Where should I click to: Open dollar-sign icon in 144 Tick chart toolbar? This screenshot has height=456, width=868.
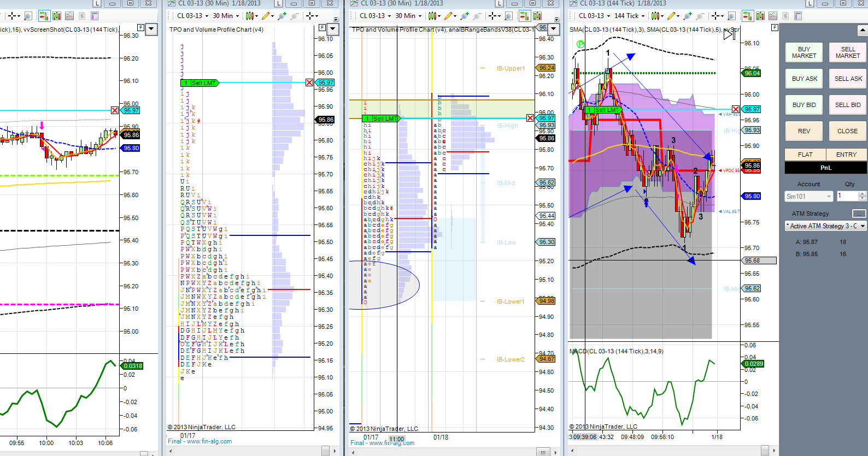pyautogui.click(x=785, y=16)
